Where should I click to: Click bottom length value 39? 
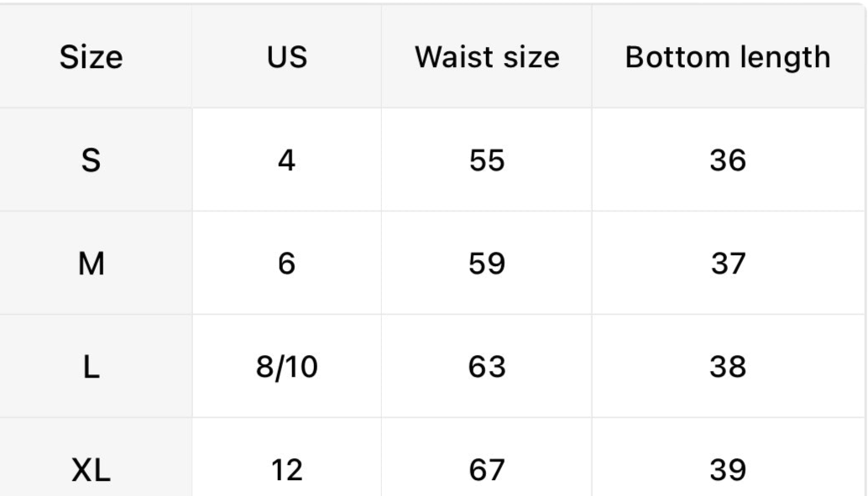point(728,471)
